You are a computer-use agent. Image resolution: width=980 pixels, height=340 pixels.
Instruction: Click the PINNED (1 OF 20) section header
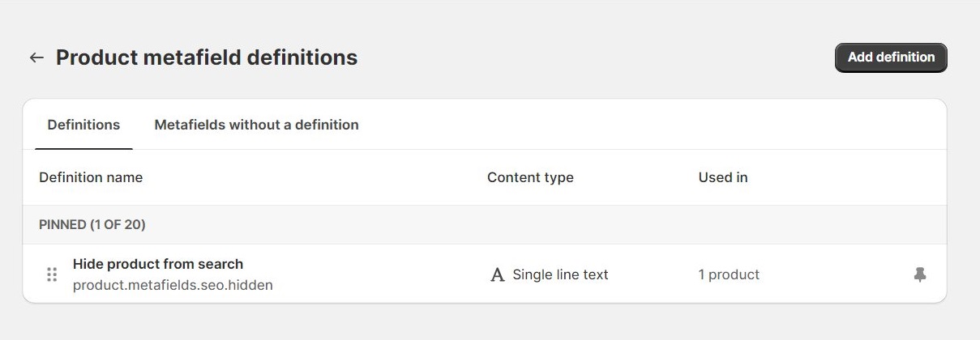[92, 224]
